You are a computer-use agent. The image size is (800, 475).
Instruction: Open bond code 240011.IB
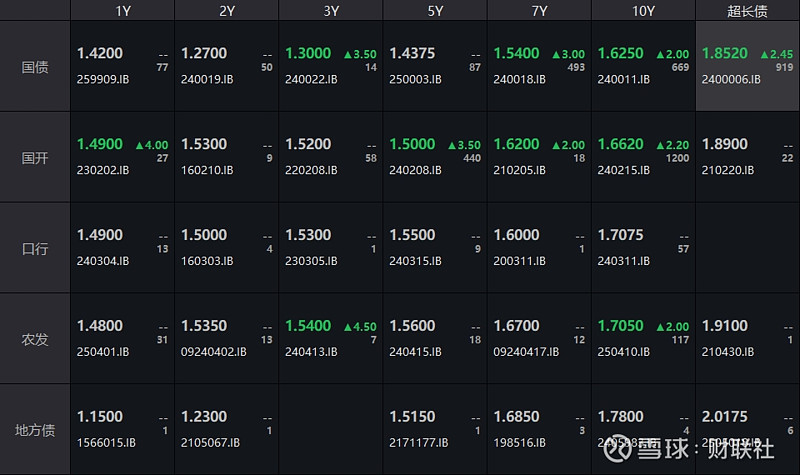coord(623,79)
